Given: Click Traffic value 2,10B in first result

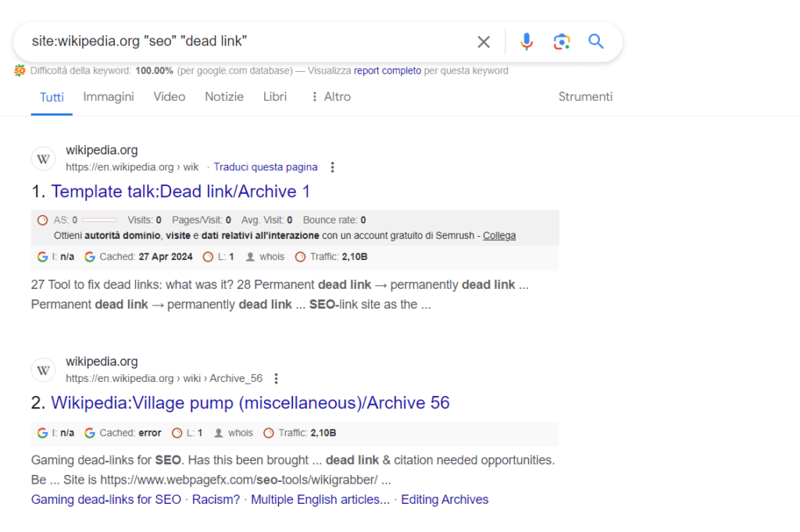Looking at the screenshot, I should [x=355, y=257].
